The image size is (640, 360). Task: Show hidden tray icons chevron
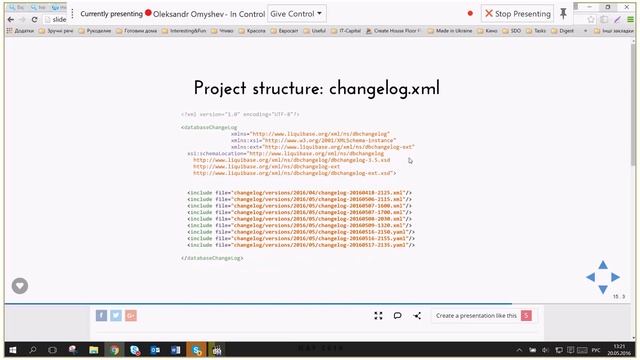(x=519, y=350)
